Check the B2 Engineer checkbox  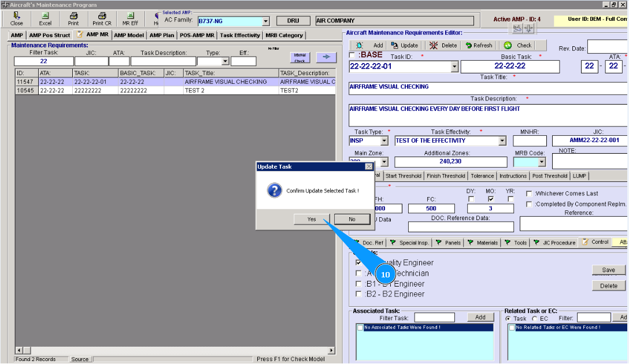click(x=358, y=294)
